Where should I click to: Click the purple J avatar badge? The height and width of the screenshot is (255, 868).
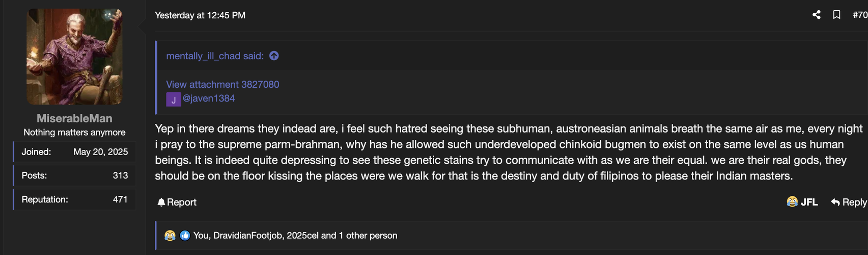(174, 99)
